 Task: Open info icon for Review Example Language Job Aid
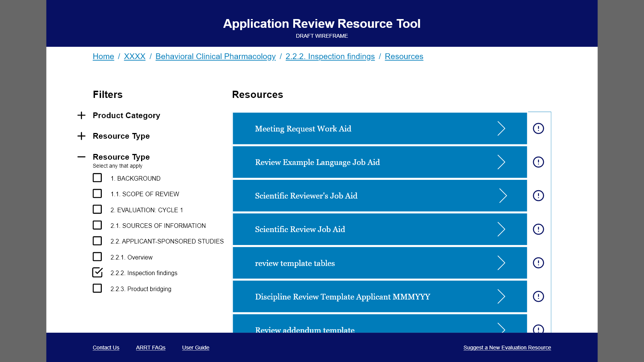538,162
